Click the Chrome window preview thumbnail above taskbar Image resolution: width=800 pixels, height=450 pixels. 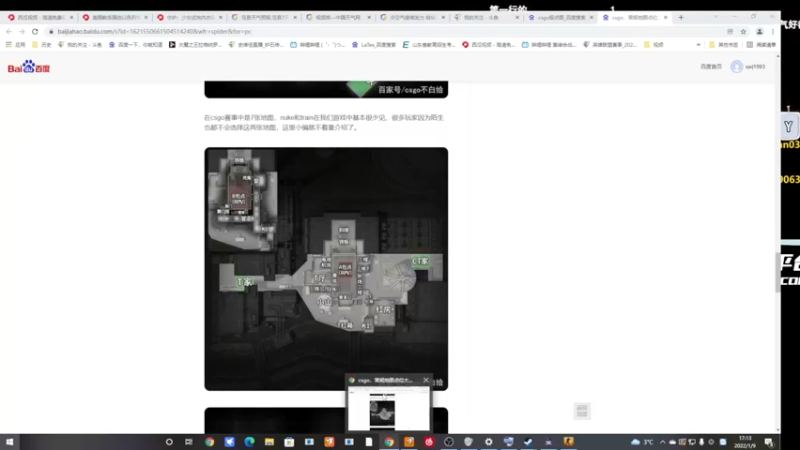click(388, 408)
